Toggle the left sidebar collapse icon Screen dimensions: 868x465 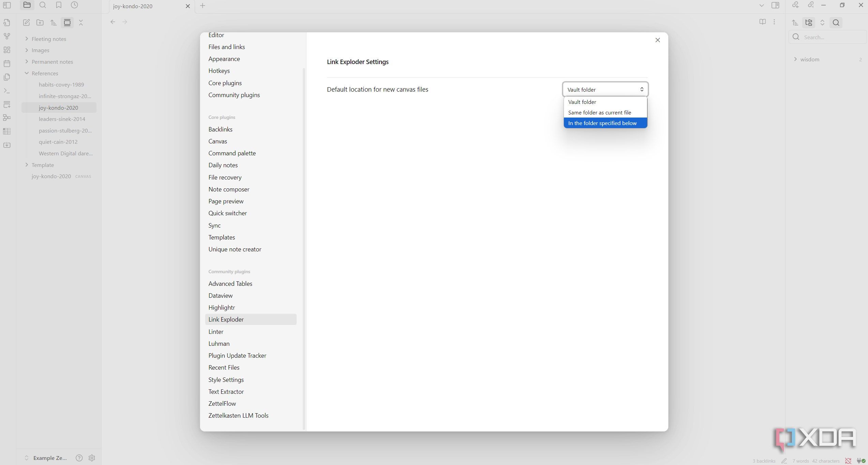7,5
